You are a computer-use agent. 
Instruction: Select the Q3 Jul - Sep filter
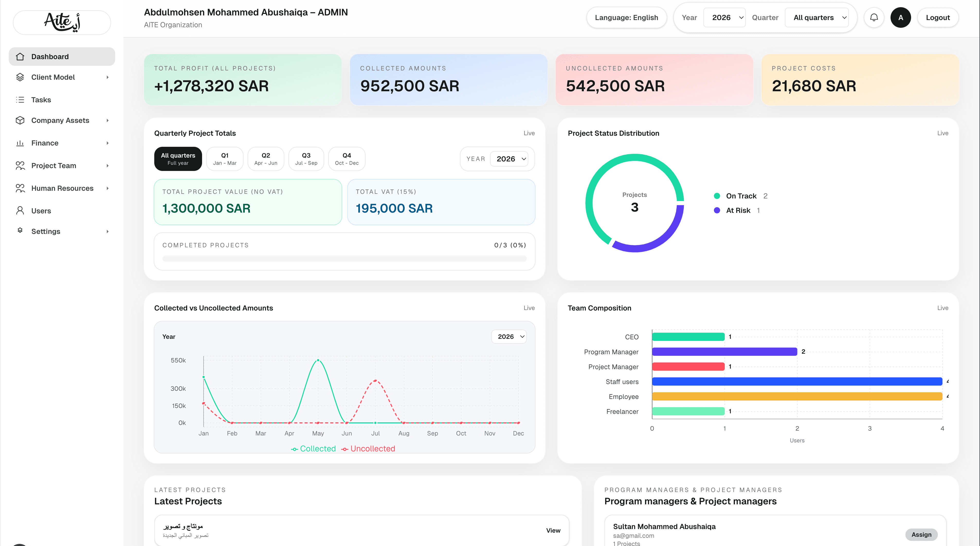[x=306, y=159]
